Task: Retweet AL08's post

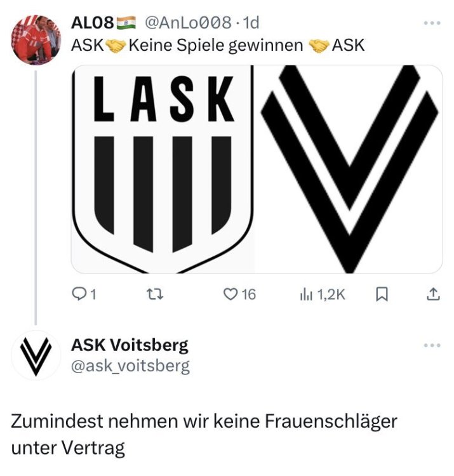Action: pyautogui.click(x=155, y=294)
